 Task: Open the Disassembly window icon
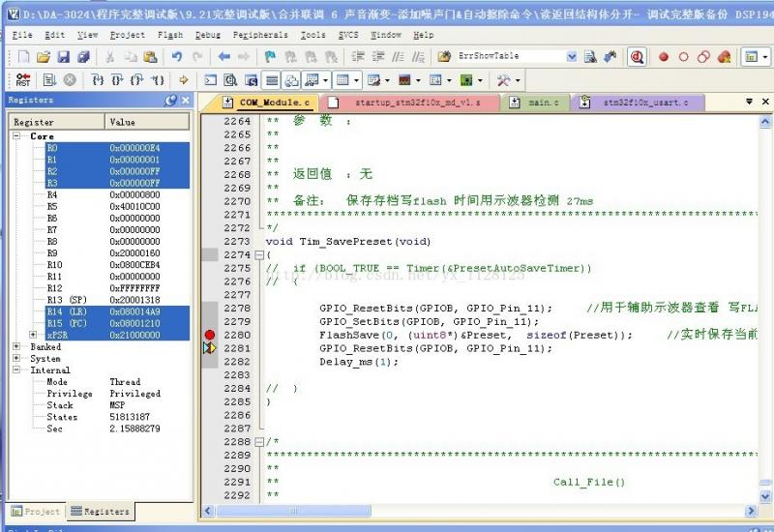230,80
